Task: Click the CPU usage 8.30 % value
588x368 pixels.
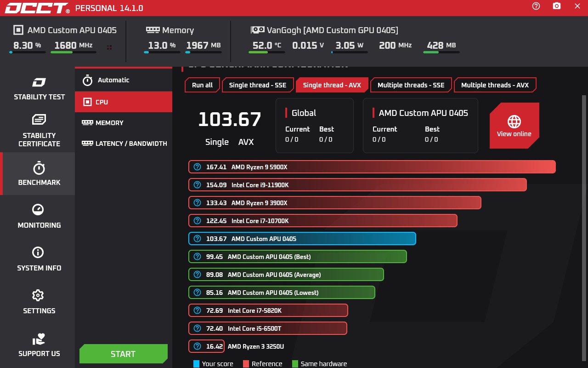Action: 27,45
